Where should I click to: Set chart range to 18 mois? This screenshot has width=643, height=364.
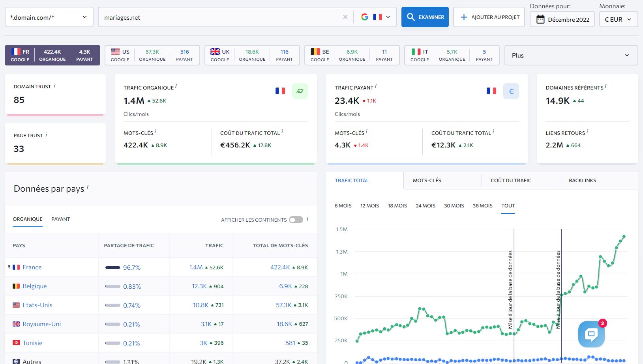[397, 206]
